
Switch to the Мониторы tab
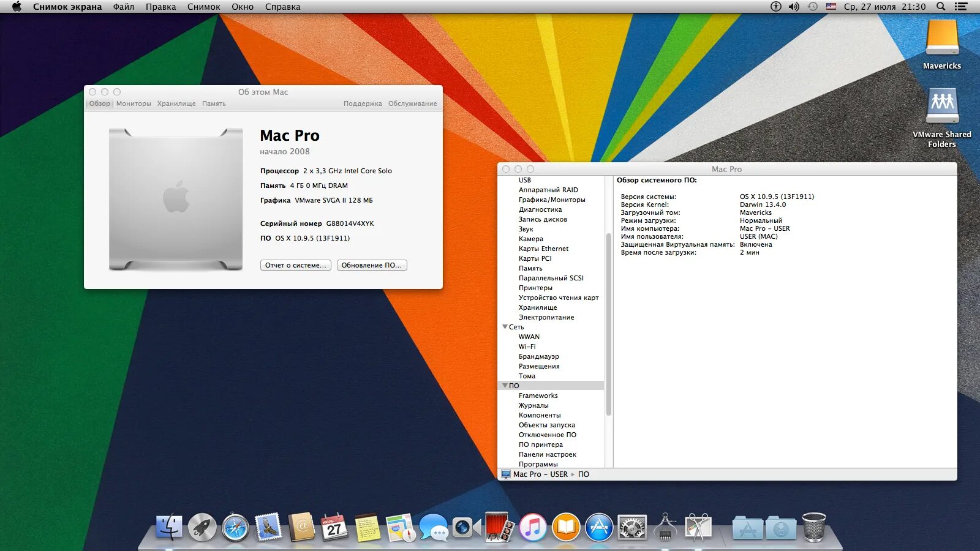(x=134, y=103)
